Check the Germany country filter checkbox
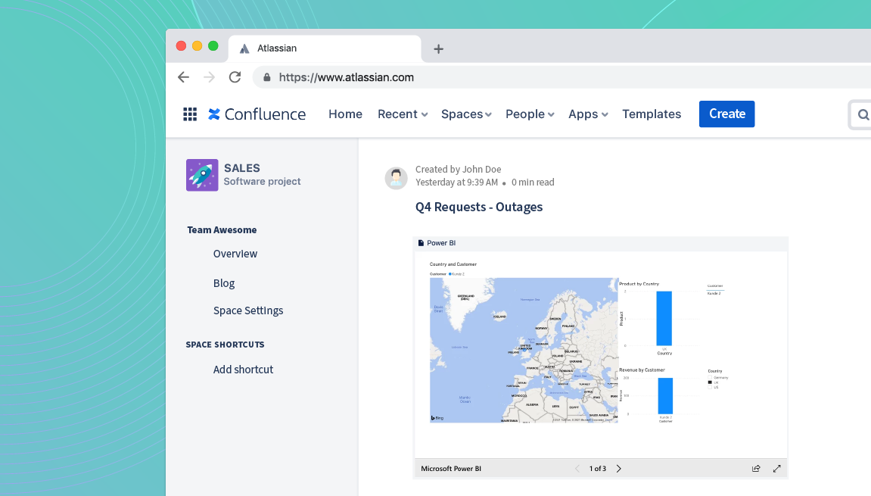 [711, 377]
